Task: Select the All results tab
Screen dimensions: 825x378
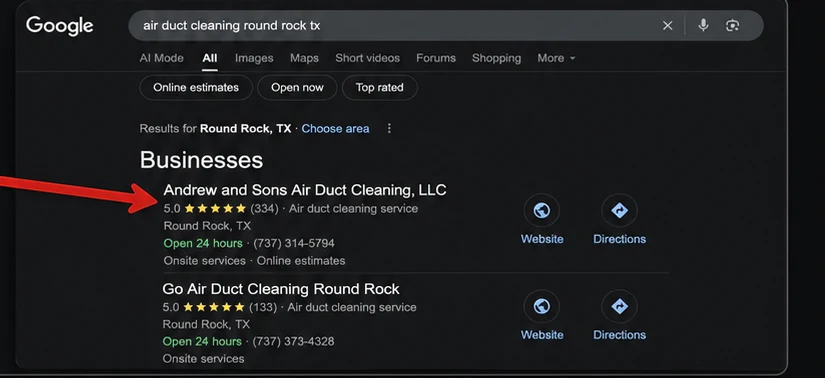Action: point(209,58)
